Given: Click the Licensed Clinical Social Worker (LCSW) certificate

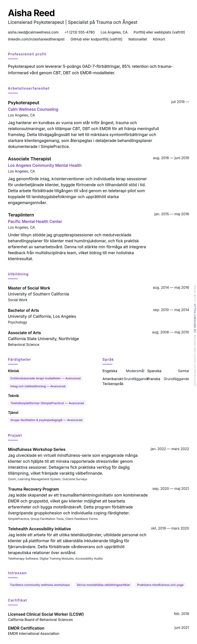Looking at the screenshot, I should pos(46,614).
